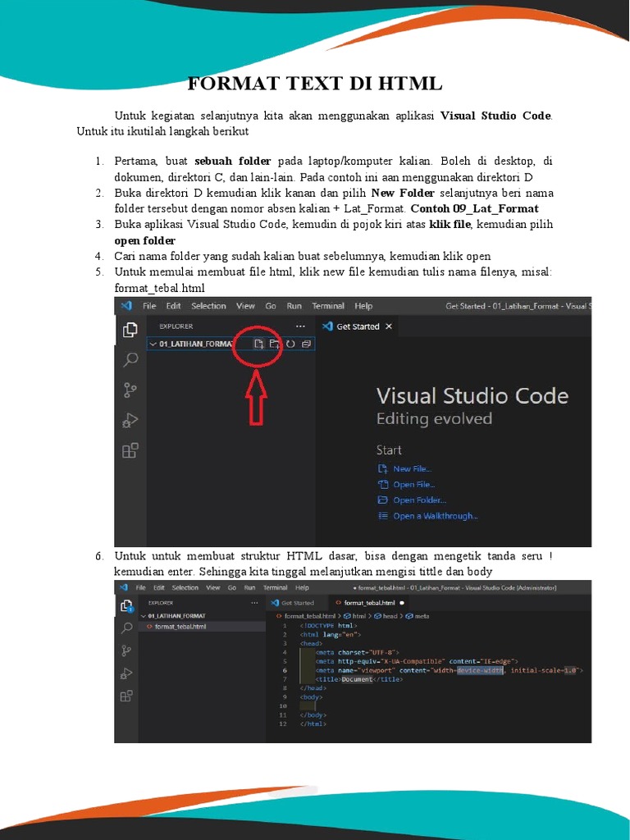Open Search in the Get Started window's activity bar
This screenshot has width=630, height=840.
(130, 359)
